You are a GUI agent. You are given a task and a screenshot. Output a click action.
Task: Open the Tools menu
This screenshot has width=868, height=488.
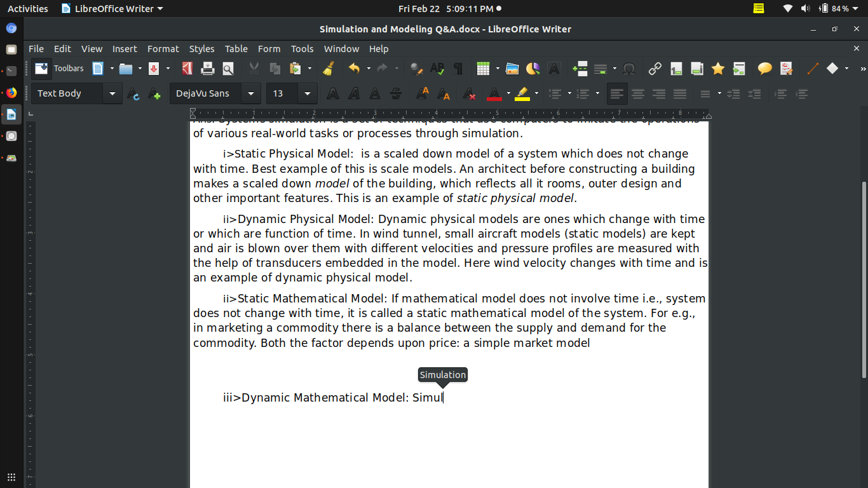302,49
